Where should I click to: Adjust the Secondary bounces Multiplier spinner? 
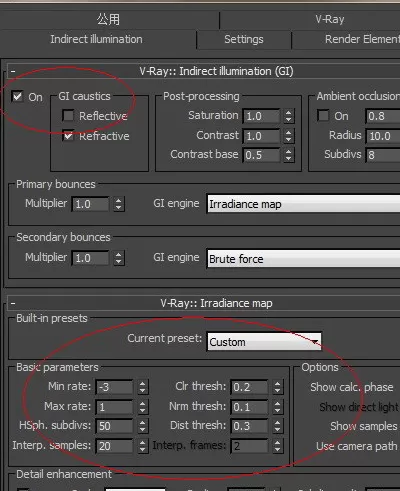pyautogui.click(x=119, y=258)
